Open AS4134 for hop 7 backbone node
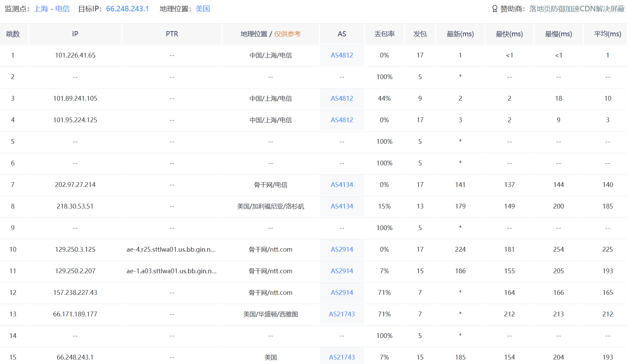Viewport: 627px width, 364px height. tap(342, 185)
